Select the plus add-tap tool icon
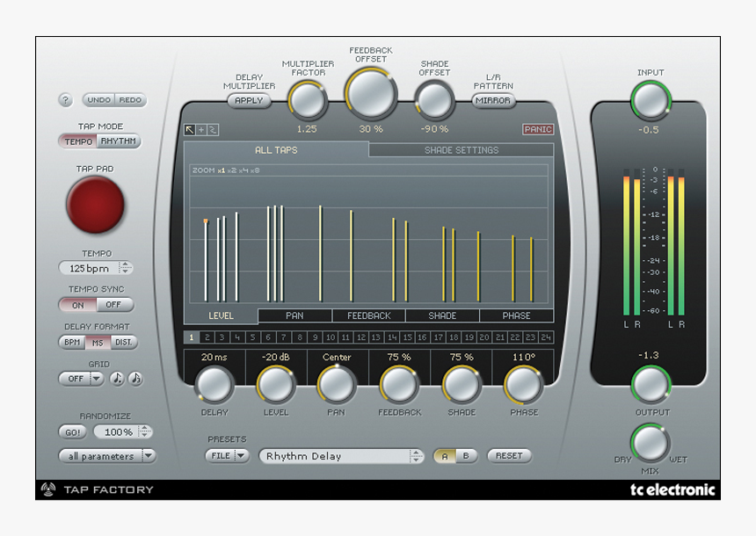Screen dimensions: 756x536 tap(201, 130)
